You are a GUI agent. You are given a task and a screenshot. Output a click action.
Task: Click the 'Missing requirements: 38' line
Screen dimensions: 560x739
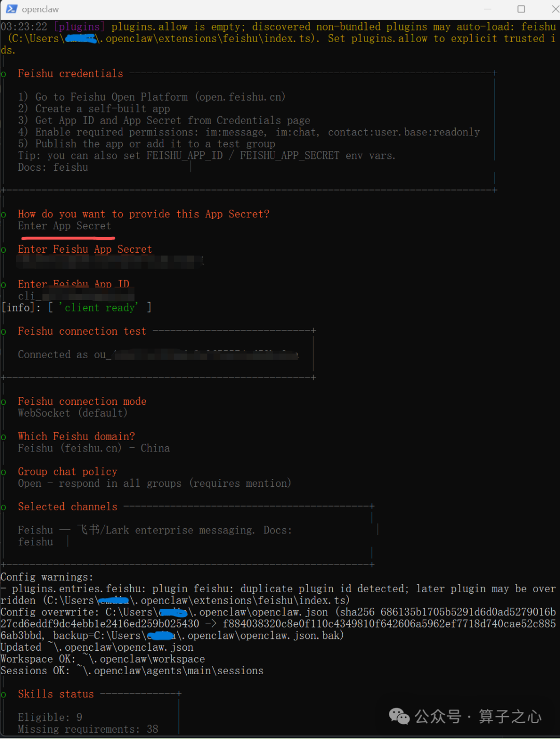(x=88, y=729)
